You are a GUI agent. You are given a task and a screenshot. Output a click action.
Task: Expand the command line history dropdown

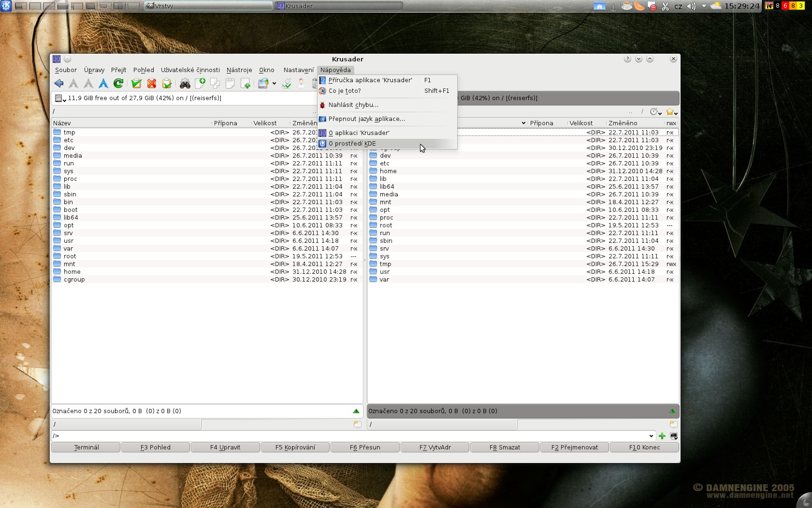[651, 436]
